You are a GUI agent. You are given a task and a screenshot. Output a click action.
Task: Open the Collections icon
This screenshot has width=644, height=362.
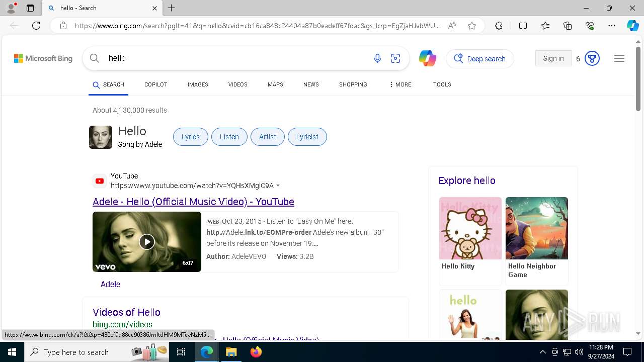[568, 26]
